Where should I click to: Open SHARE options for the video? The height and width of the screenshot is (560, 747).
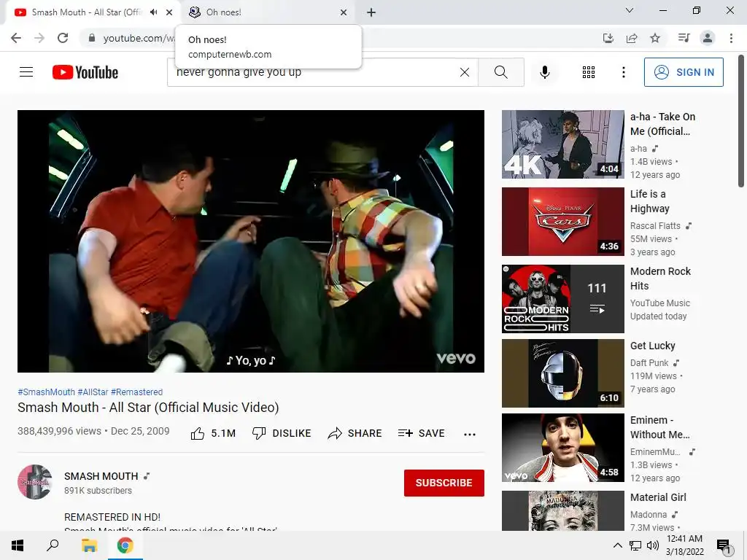click(x=355, y=433)
